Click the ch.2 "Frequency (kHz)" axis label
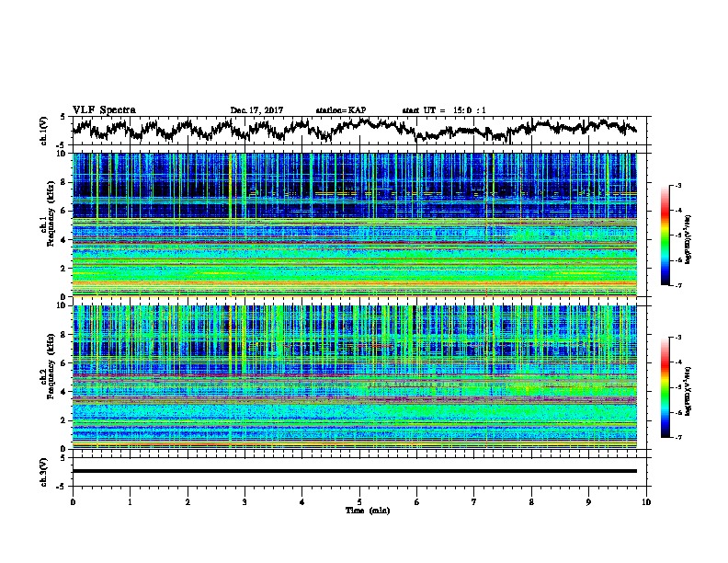The height and width of the screenshot is (563, 728). [x=51, y=366]
